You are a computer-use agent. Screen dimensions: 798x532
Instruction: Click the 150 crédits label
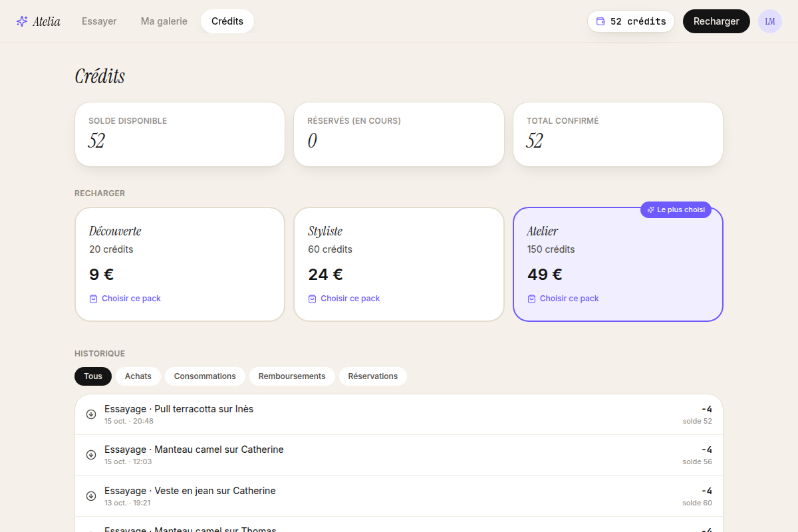coord(551,249)
